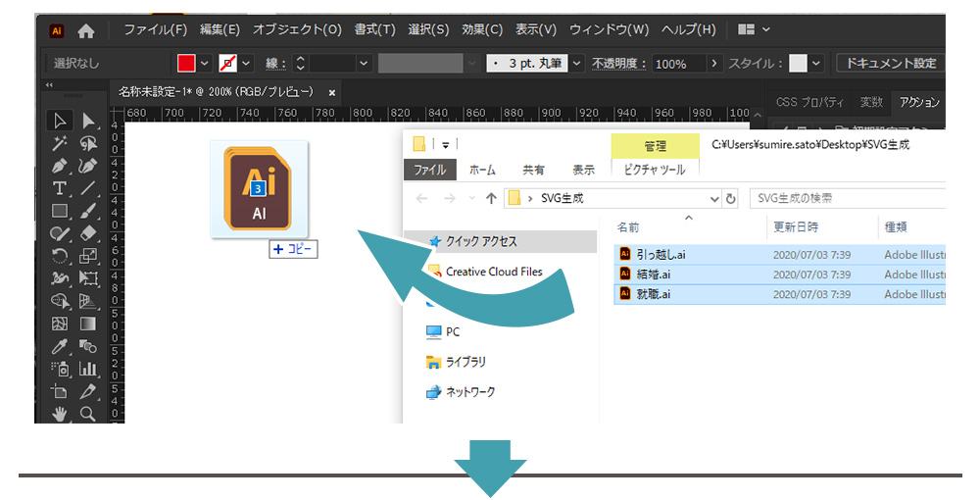The width and height of the screenshot is (980, 500).
Task: Click the Style swatch in control bar
Action: point(798,63)
